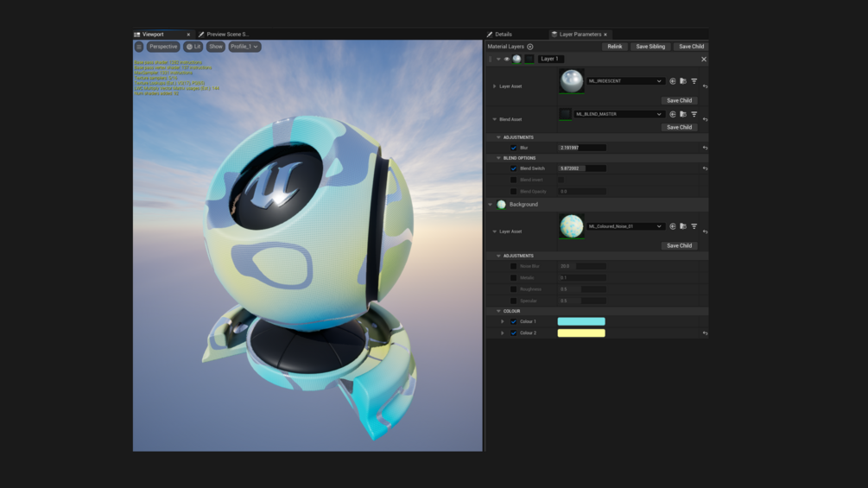Click the Save Sibling button
This screenshot has height=488, width=868.
[x=650, y=47]
